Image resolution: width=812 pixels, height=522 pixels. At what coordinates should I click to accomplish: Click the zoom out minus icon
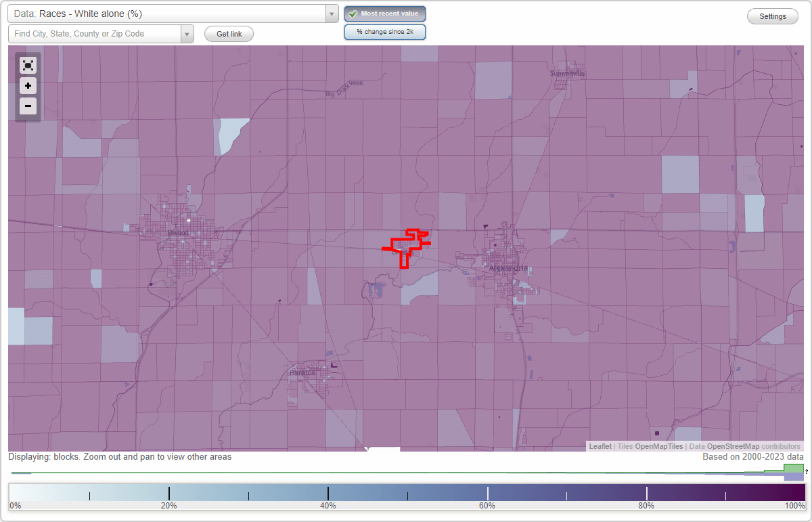click(x=28, y=106)
